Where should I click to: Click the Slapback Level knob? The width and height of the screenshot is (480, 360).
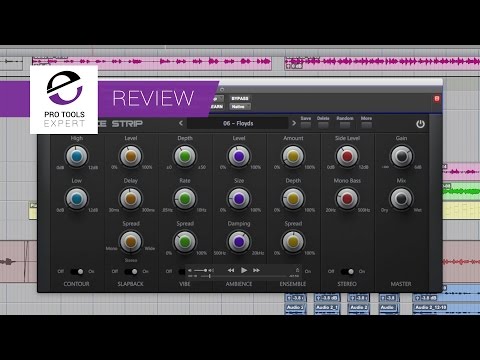(x=131, y=156)
